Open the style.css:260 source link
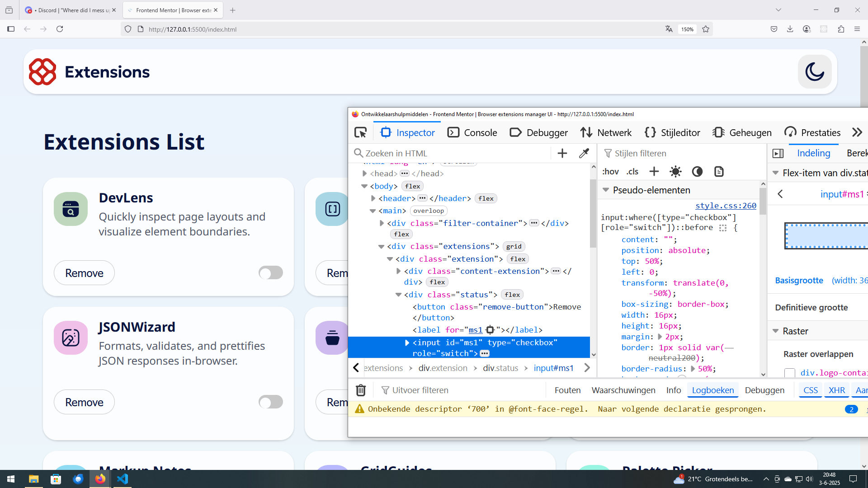The height and width of the screenshot is (488, 868). tap(725, 206)
